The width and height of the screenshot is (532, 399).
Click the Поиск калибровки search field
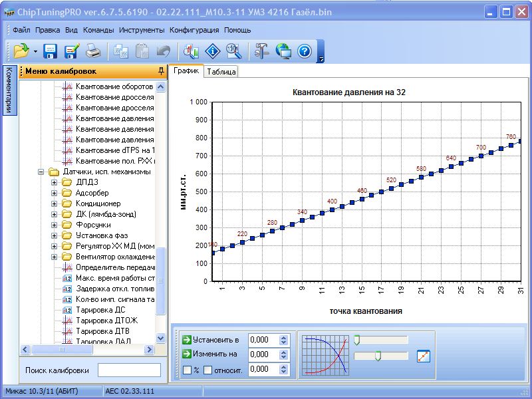point(129,370)
